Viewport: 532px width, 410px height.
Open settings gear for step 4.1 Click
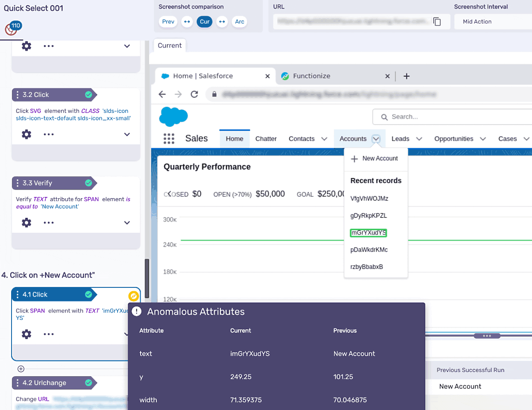(26, 334)
